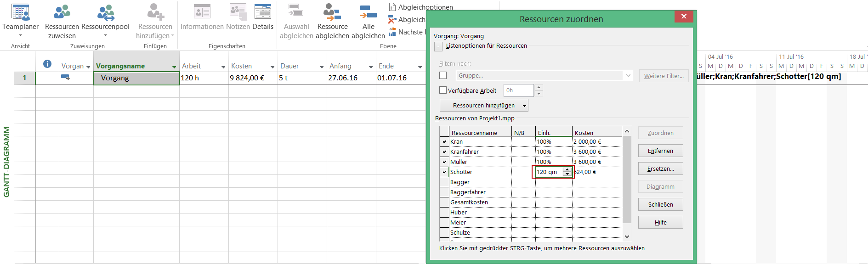Screen dimensions: 868x264
Task: Click the Ressource abgleichen icon
Action: pos(332,12)
